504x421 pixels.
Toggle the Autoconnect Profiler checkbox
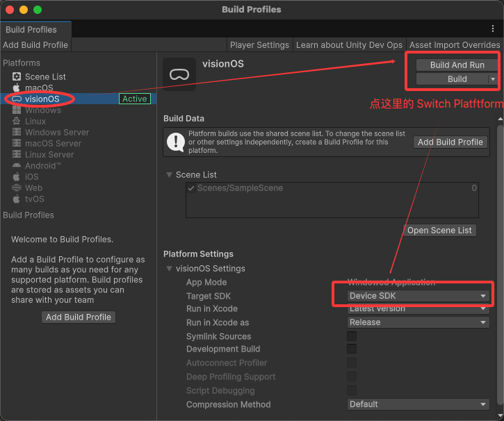[x=352, y=363]
